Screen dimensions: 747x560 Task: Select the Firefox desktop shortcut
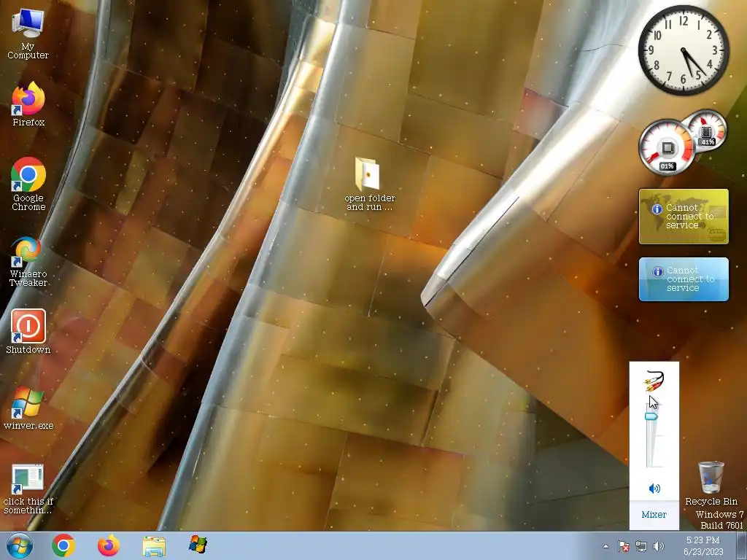28,104
